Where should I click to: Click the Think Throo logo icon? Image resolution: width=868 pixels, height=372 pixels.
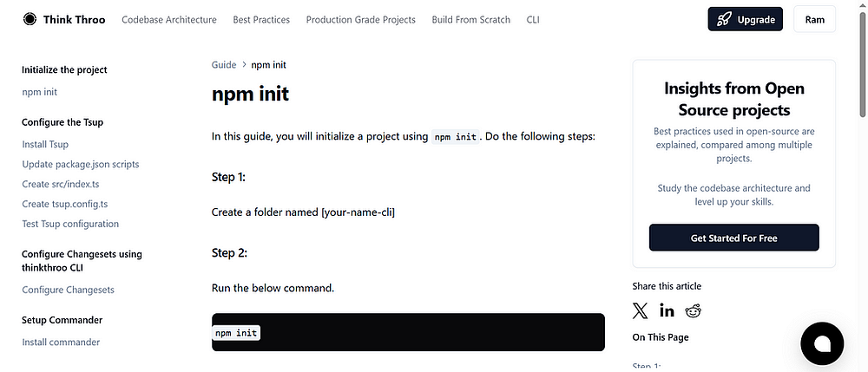pyautogui.click(x=30, y=19)
